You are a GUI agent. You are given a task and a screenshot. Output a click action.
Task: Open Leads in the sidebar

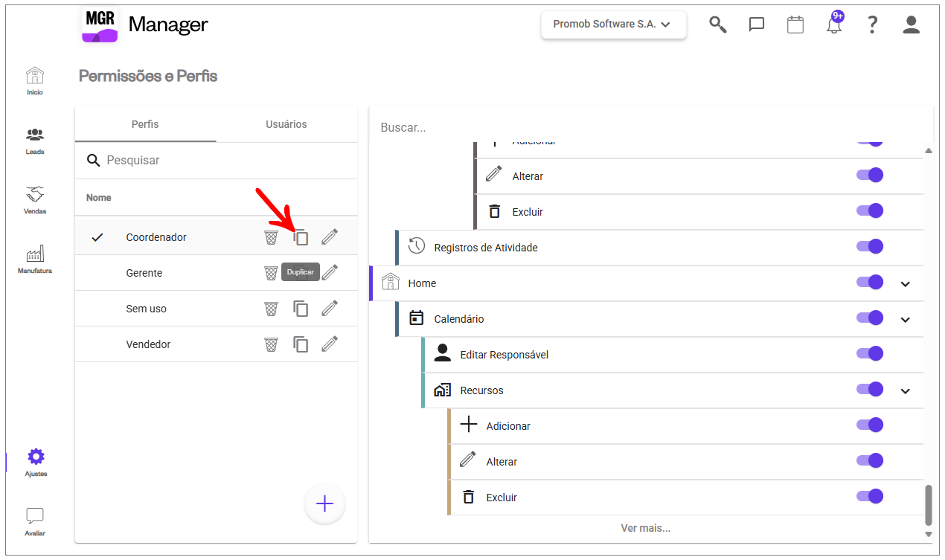coord(35,141)
